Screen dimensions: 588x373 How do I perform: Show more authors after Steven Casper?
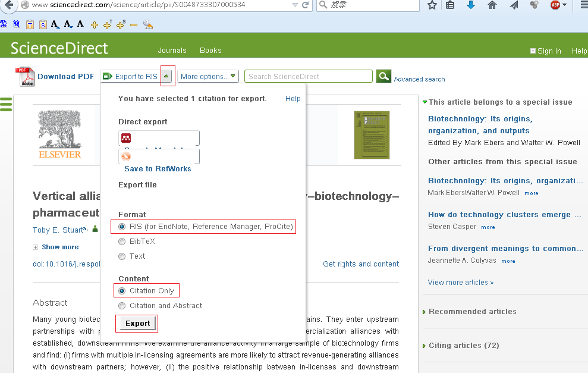488,227
